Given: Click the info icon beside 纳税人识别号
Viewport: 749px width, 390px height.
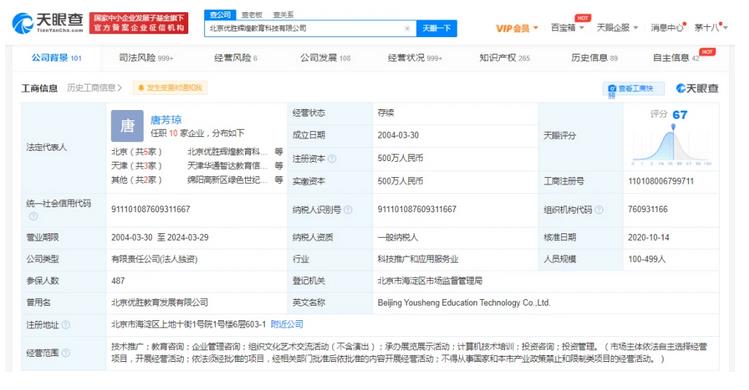Looking at the screenshot, I should [x=348, y=209].
